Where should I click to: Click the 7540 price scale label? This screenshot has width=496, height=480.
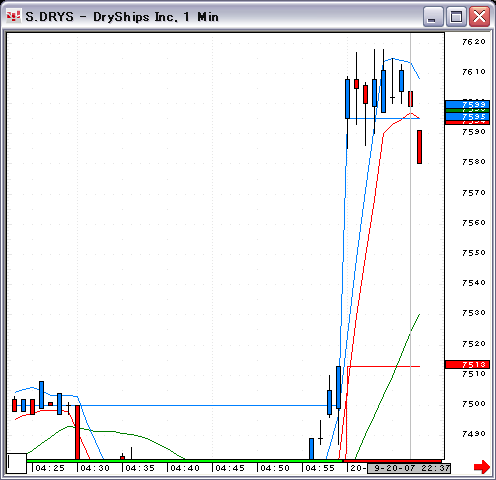point(474,283)
